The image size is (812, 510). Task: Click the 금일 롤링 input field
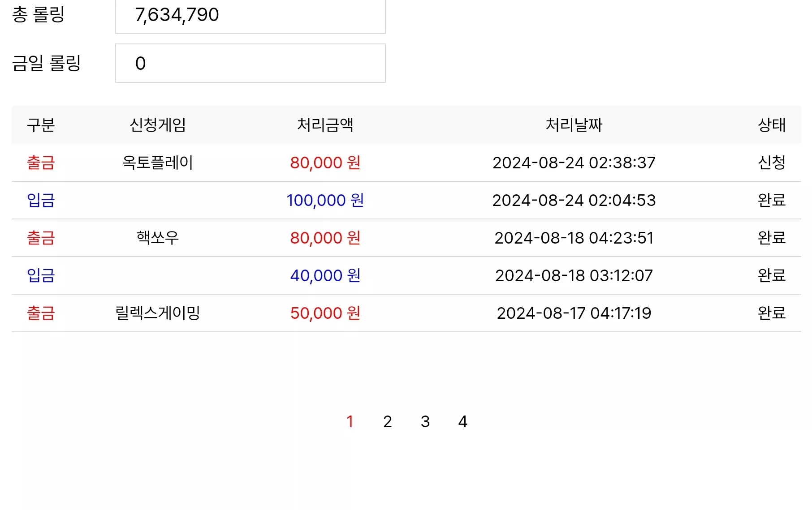tap(251, 63)
